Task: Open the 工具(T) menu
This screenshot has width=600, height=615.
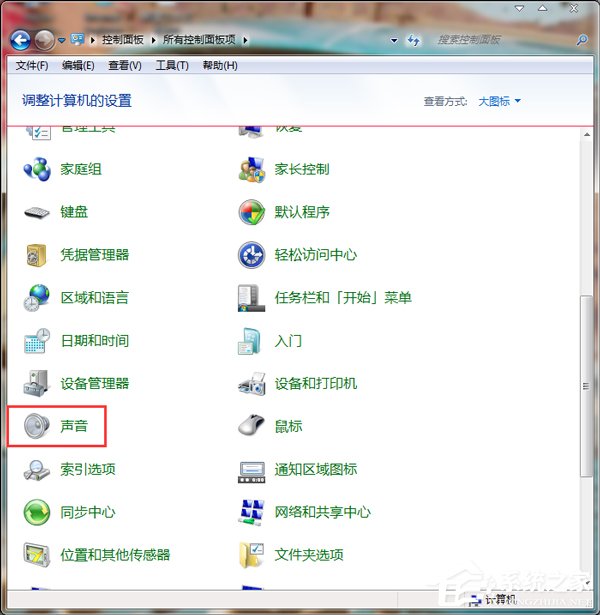Action: tap(172, 66)
